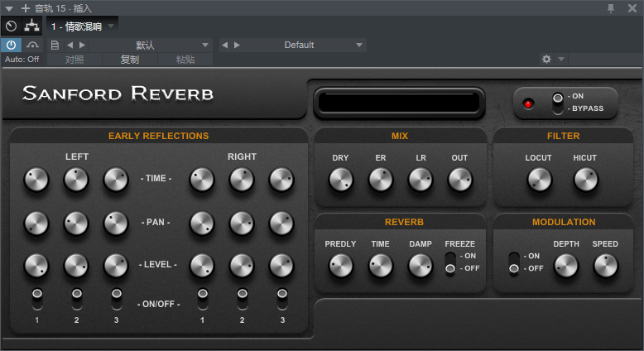Viewport: 644px width, 351px height.
Task: Toggle Right early reflection 3 switch
Action: [x=281, y=299]
